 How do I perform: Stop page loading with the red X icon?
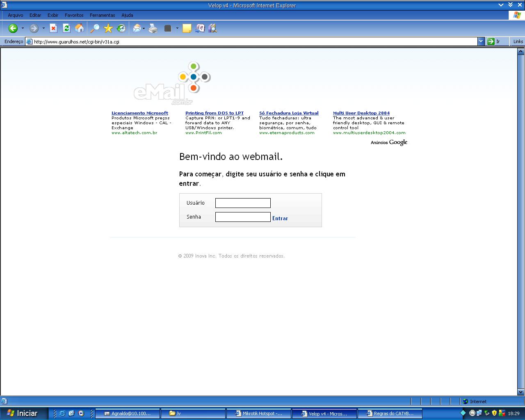tap(53, 28)
